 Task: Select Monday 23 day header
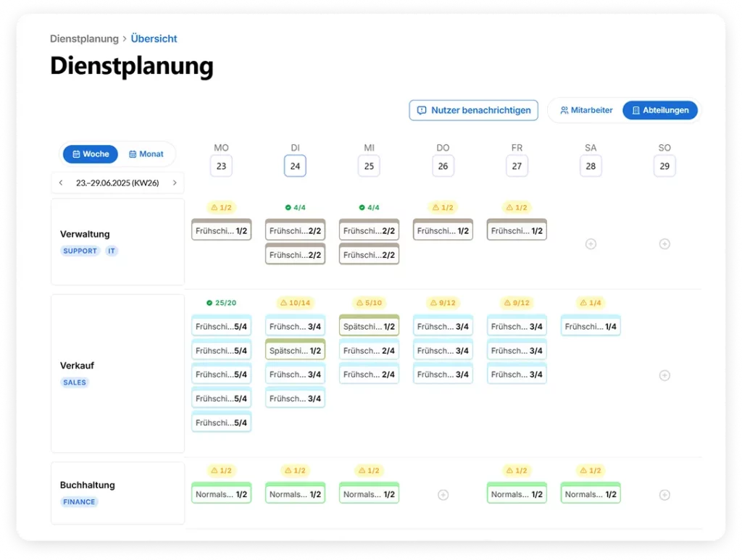[221, 166]
